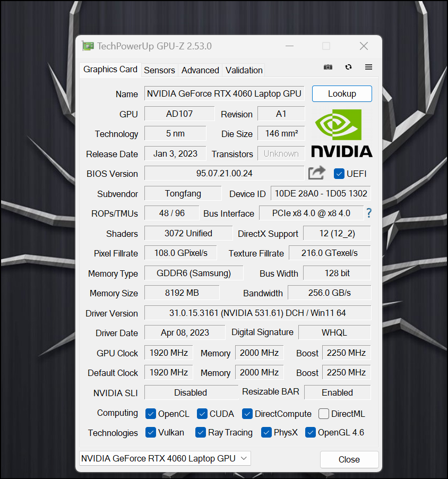
Task: Click the Memory Size value 8192 MB
Action: (x=182, y=293)
